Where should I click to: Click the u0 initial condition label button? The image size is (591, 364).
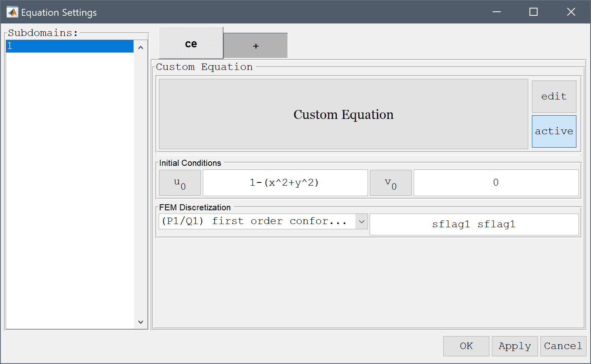180,183
